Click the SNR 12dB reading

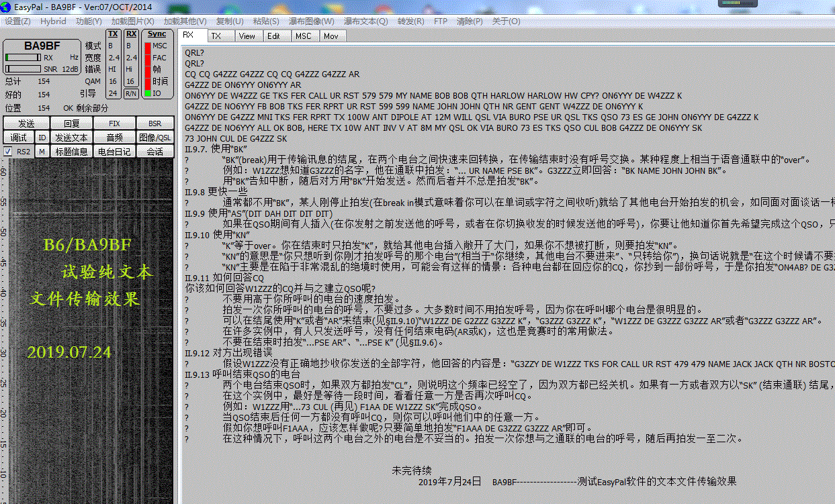pos(69,68)
